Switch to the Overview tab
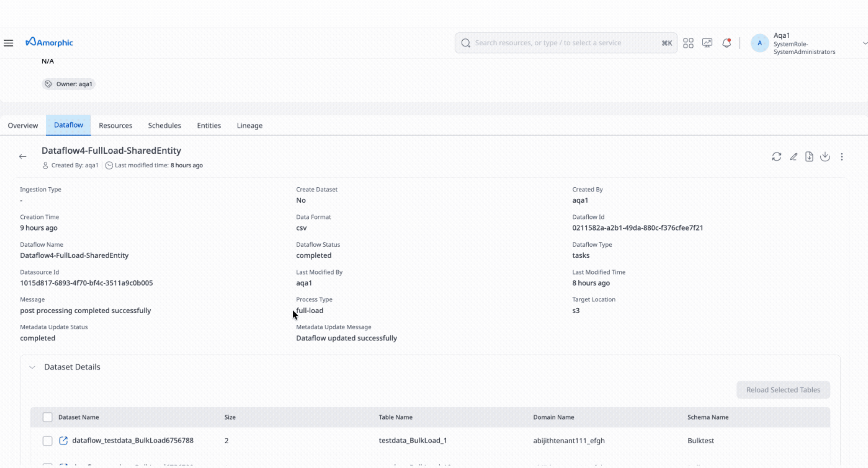Screen dimensions: 868x468 (x=23, y=126)
